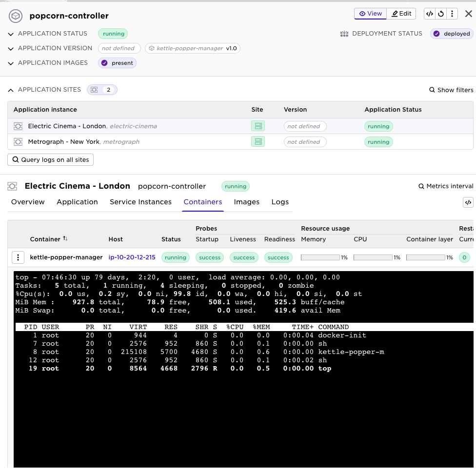
Task: Open the code view icon in header
Action: point(430,14)
